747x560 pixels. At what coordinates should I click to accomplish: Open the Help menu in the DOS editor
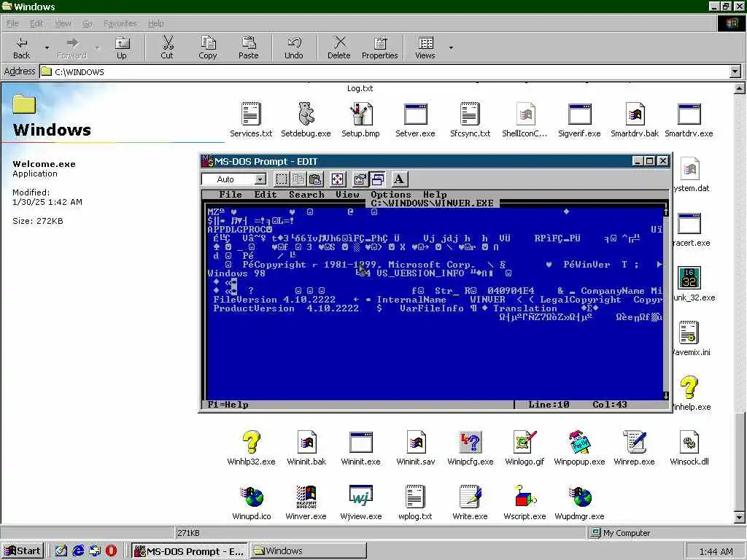(435, 195)
